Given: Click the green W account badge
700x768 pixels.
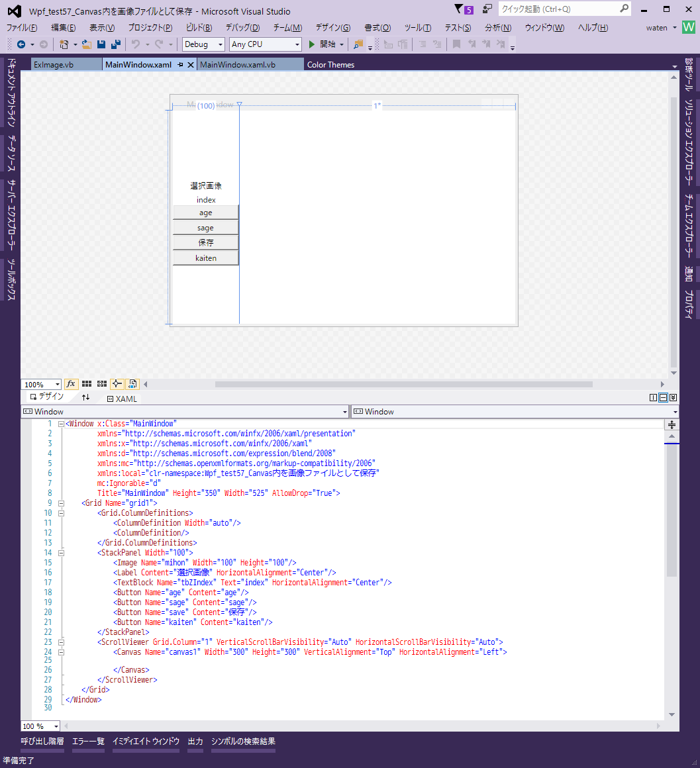Looking at the screenshot, I should 689,27.
